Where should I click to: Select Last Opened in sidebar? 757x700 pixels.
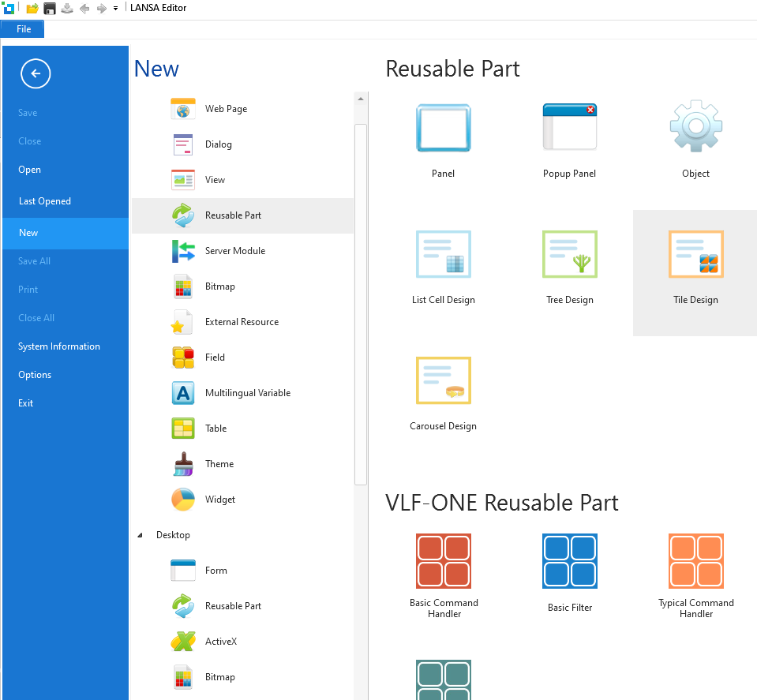click(44, 200)
